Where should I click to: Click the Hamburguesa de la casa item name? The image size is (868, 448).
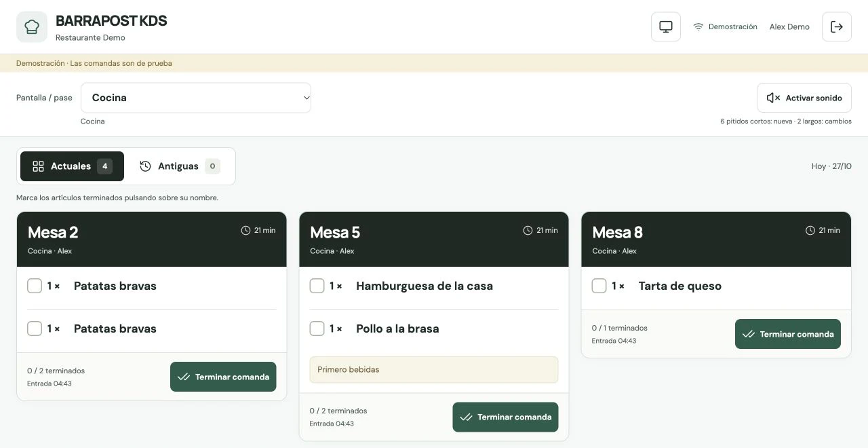pyautogui.click(x=425, y=286)
